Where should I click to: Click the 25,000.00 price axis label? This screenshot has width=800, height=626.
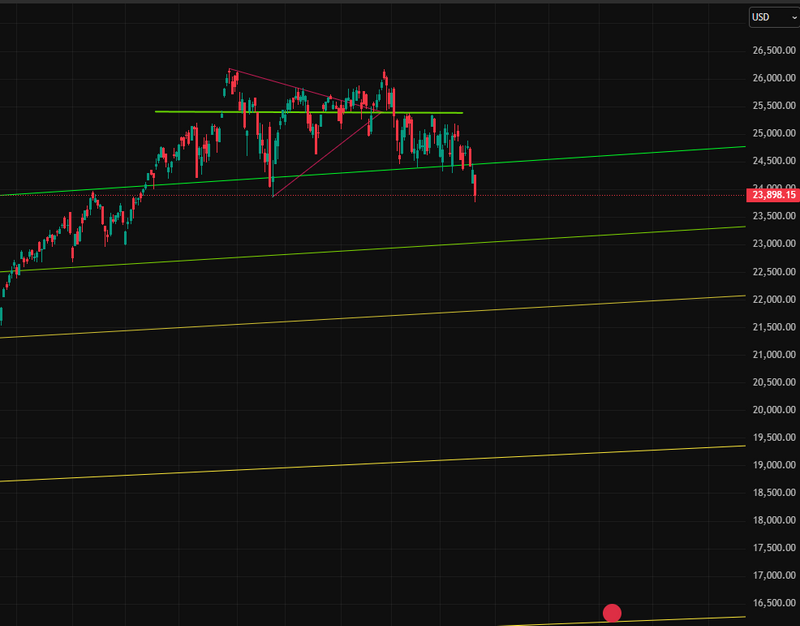tap(774, 133)
